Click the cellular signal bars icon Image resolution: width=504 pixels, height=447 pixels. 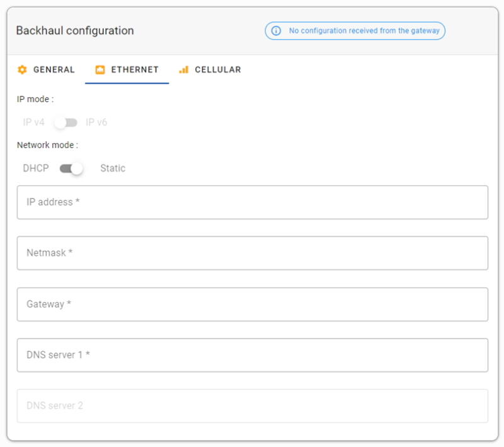tap(183, 70)
